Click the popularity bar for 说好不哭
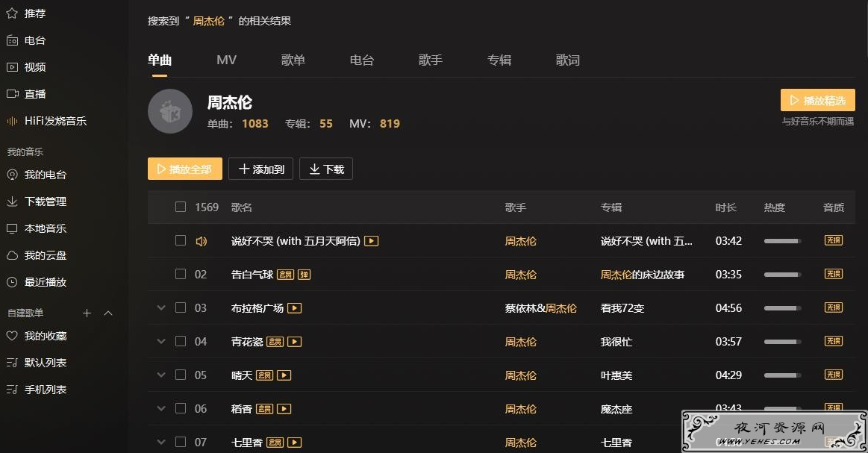This screenshot has width=868, height=453. [782, 241]
